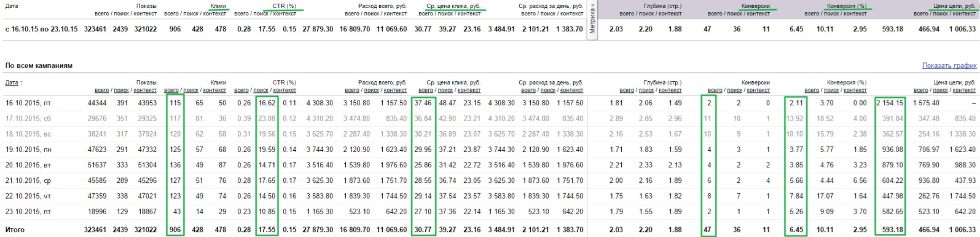Sort campaigns table by CTR (%) поиск
The height and width of the screenshot is (237, 980).
[x=261, y=90]
